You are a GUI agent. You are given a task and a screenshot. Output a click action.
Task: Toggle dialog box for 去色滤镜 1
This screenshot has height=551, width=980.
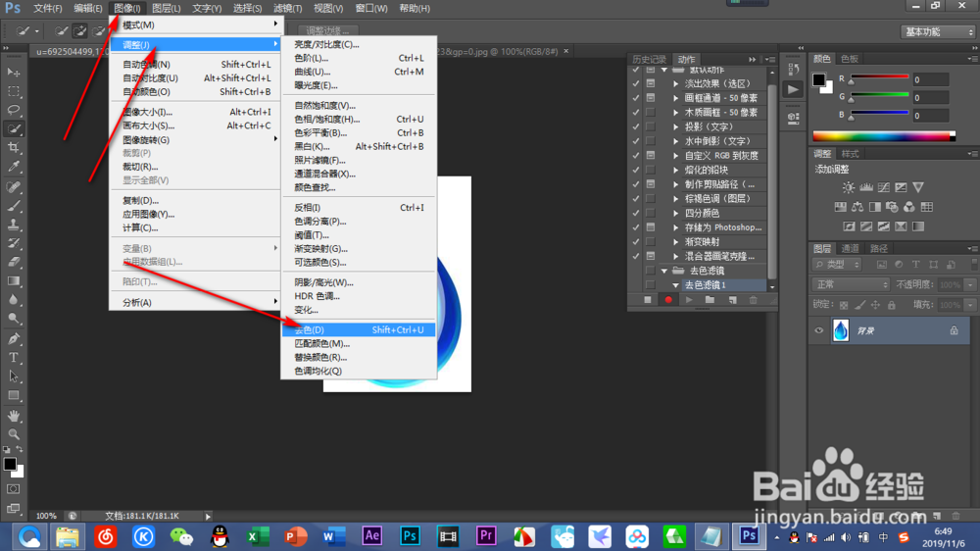pos(651,284)
